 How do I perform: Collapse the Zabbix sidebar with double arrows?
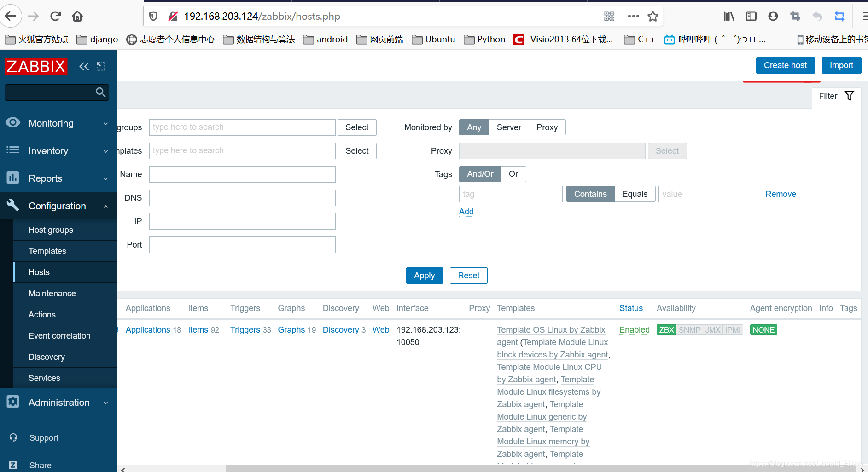[84, 66]
